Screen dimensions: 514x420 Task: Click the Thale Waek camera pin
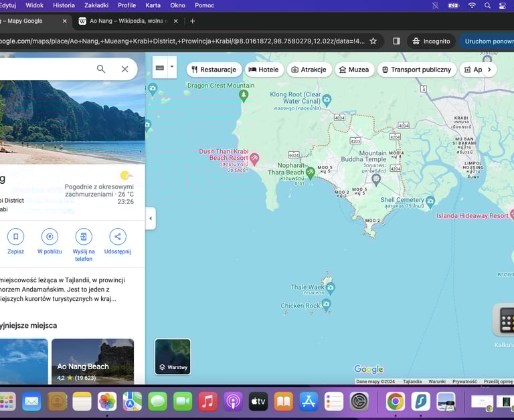tap(331, 288)
